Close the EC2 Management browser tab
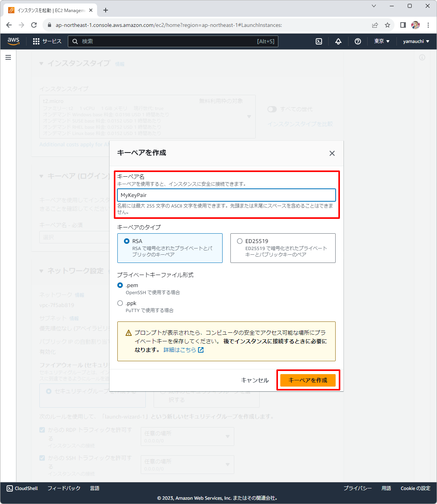This screenshot has height=504, width=437. tap(91, 10)
